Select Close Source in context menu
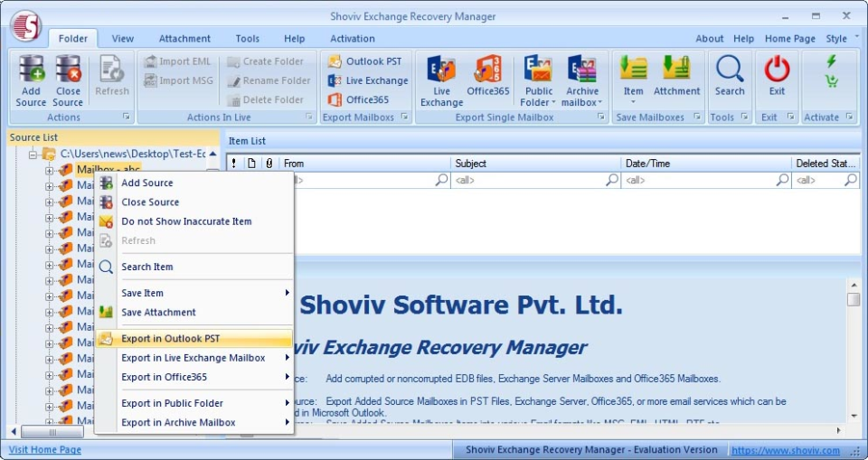868x460 pixels. (193, 202)
